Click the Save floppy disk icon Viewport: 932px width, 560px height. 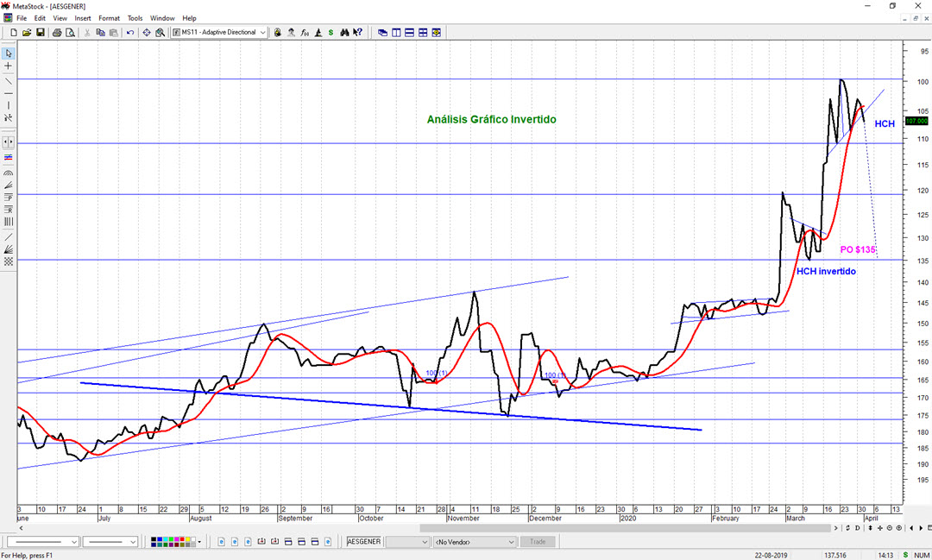40,33
